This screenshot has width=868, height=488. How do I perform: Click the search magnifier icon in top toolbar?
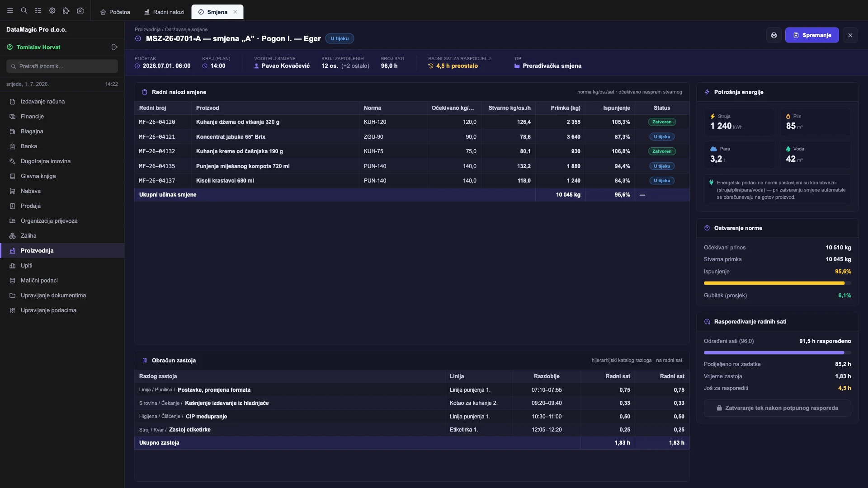[x=24, y=10]
